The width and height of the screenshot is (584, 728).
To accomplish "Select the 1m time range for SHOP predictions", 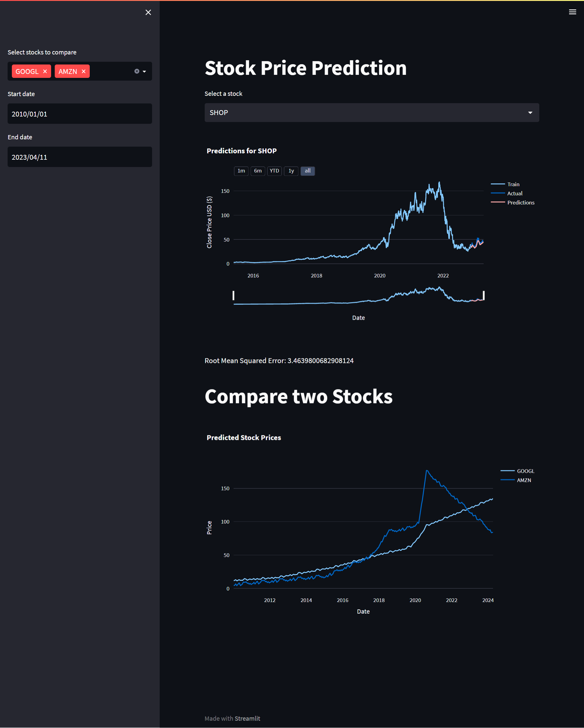I will tap(241, 171).
